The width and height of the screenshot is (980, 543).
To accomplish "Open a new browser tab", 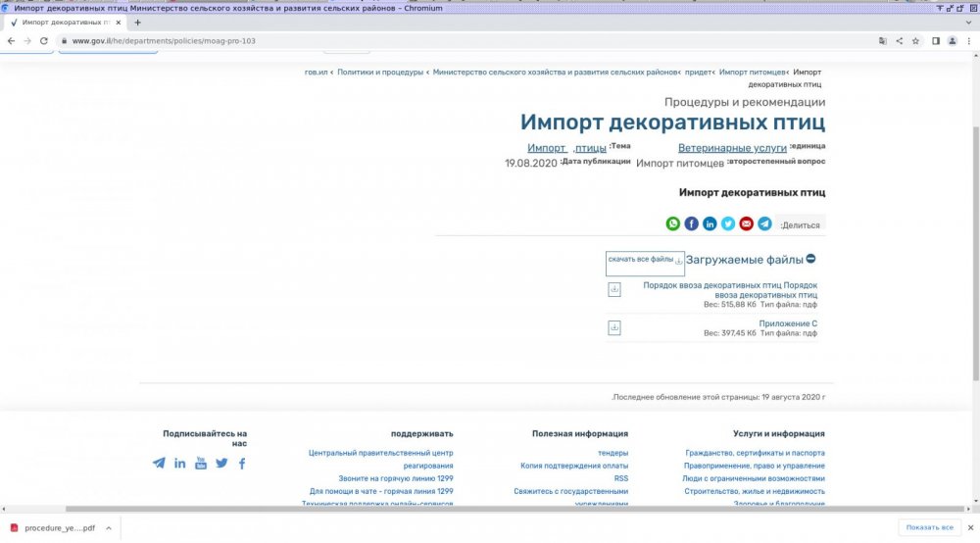I will point(137,22).
